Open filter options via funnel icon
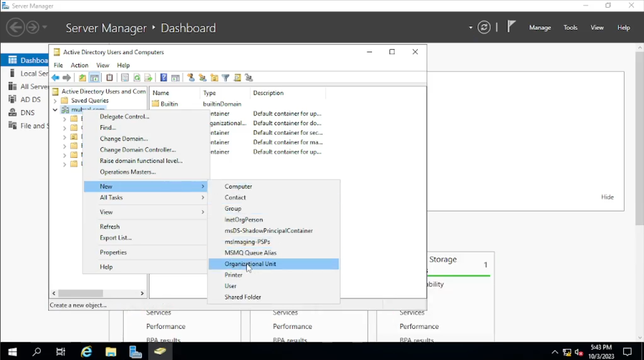 226,78
